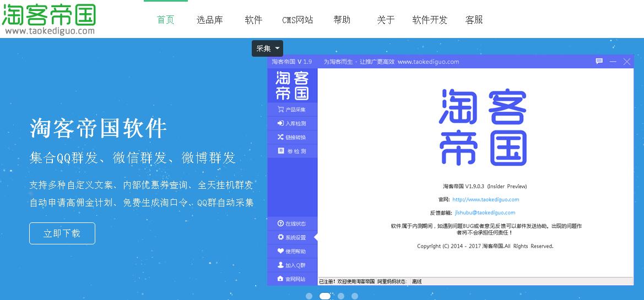Screen dimensions: 644x300
Task: Expand the 采集 dropdown
Action: click(267, 48)
